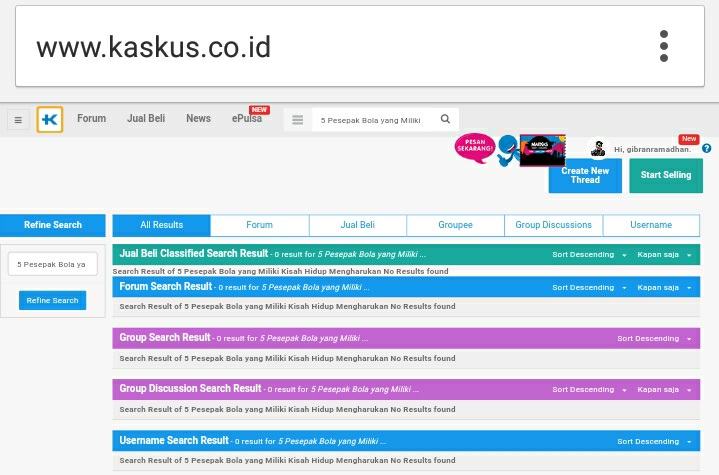Go to Kaskus home via K logo
Screen dimensions: 719x475
tap(50, 120)
